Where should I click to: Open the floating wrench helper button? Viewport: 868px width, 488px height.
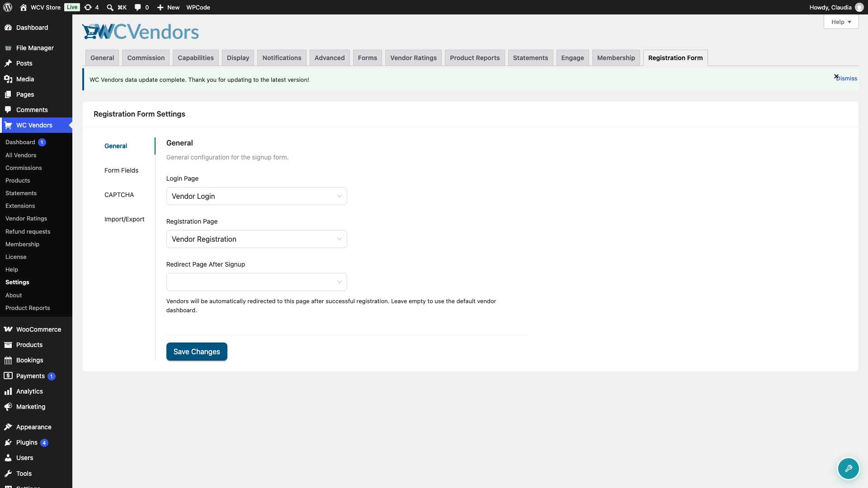coord(848,469)
